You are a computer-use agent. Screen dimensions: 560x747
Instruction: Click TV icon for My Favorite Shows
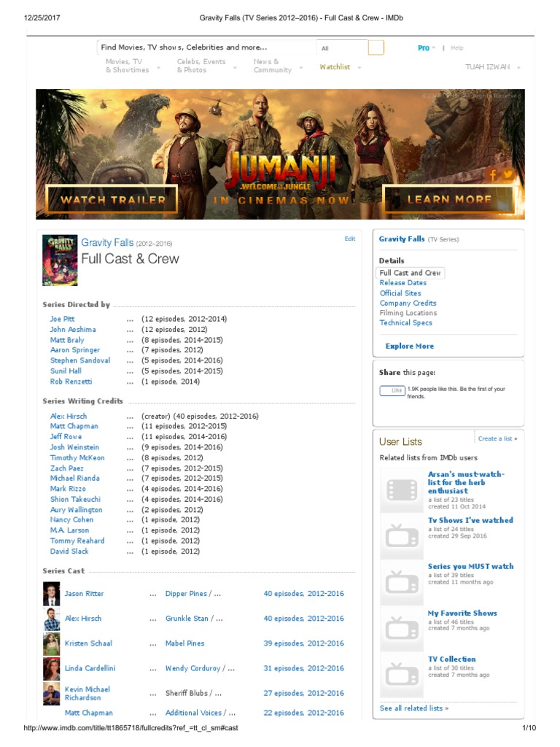tap(402, 628)
